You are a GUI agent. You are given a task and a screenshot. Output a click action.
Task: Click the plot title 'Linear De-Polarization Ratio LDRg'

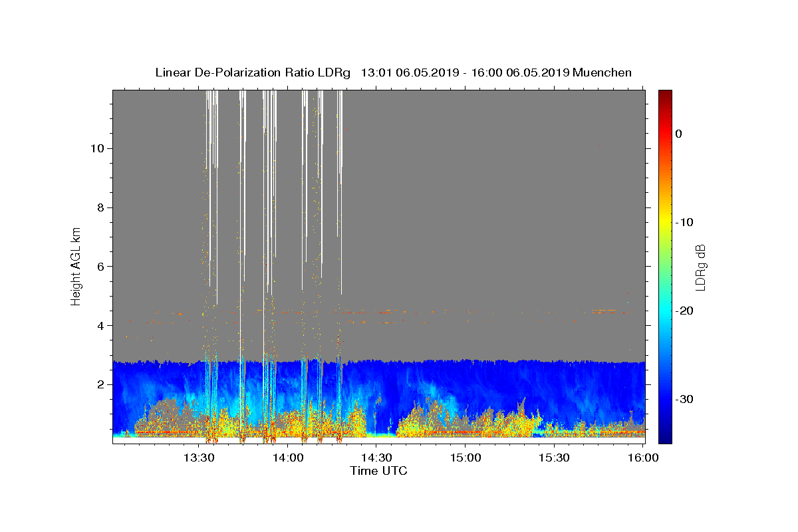coord(252,72)
